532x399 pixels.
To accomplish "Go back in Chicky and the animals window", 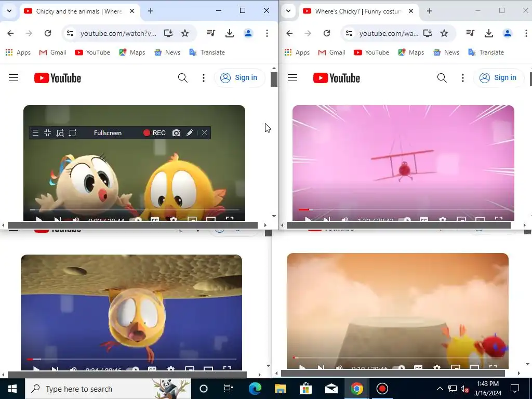I will click(x=10, y=33).
